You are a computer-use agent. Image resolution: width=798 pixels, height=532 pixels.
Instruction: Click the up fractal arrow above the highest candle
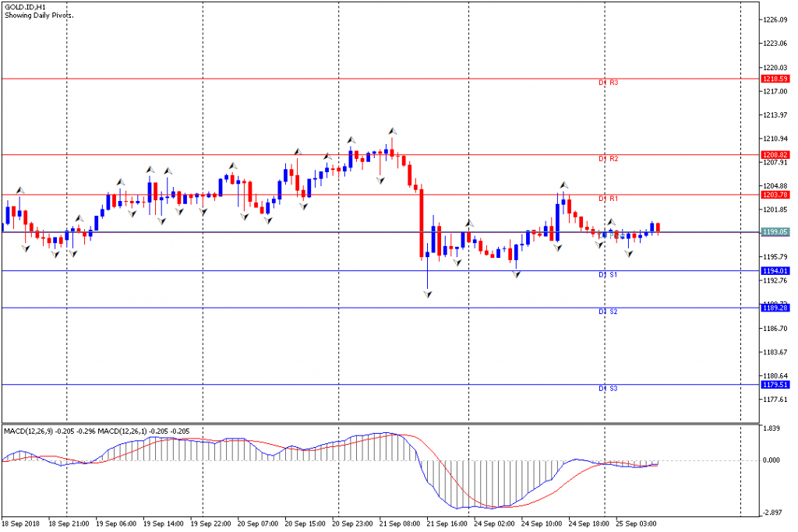click(393, 132)
